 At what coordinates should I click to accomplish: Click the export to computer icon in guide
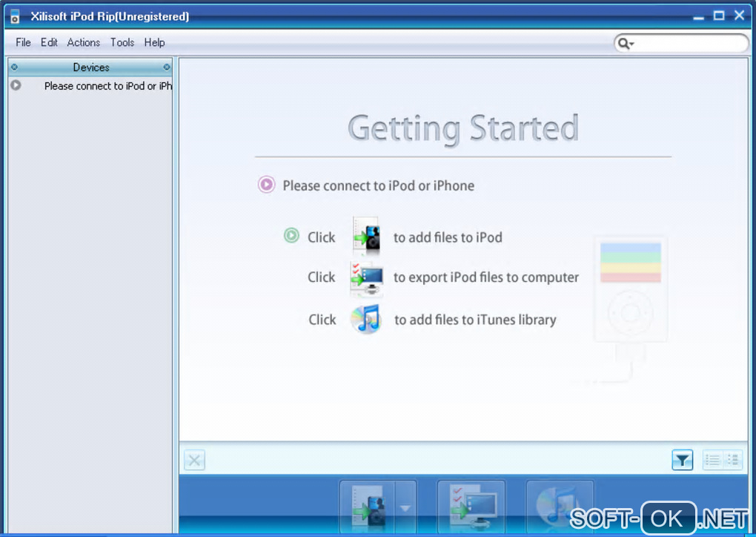(x=367, y=278)
